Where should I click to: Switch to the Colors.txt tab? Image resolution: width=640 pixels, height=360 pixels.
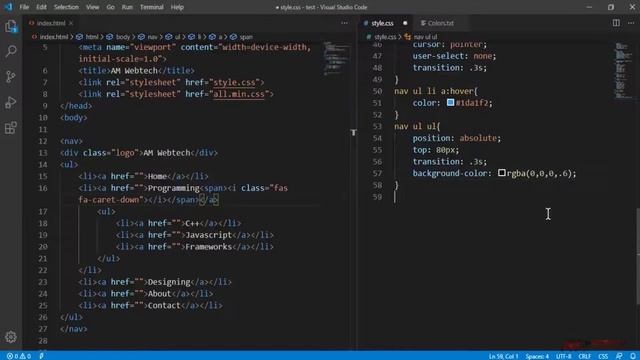coord(440,23)
